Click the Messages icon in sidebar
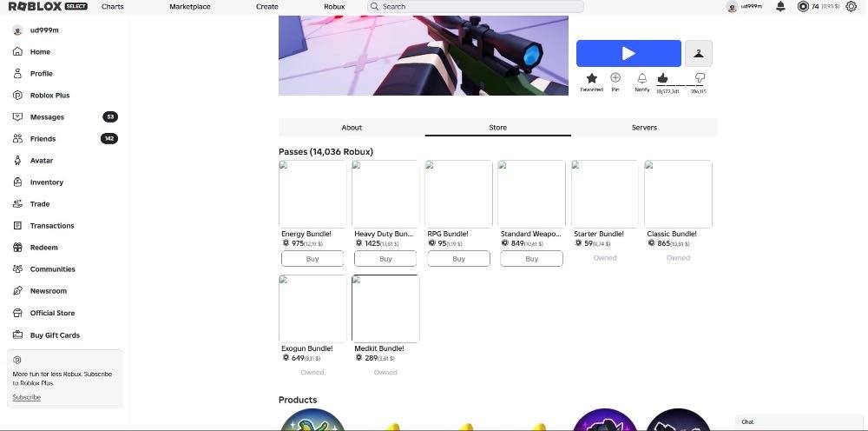The height and width of the screenshot is (431, 868). coord(17,117)
